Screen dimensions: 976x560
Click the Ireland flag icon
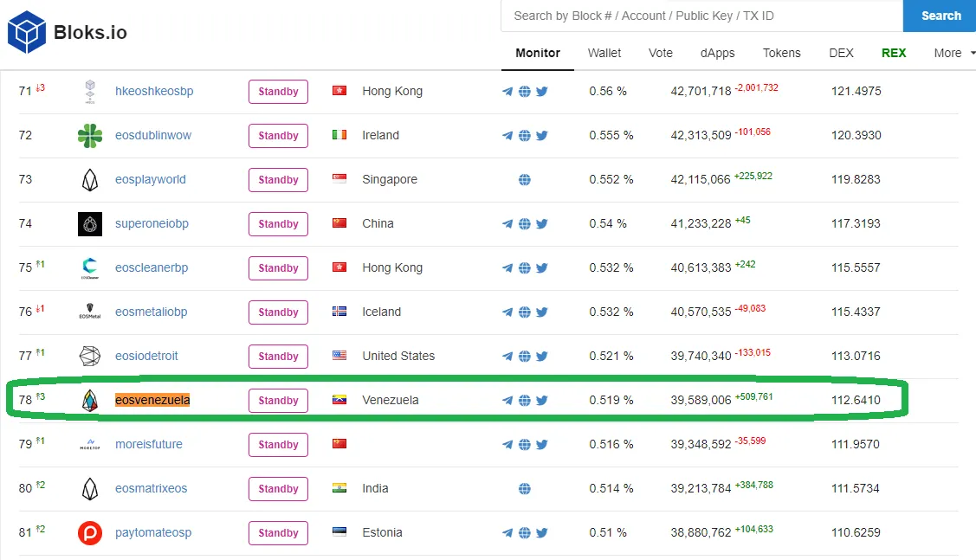click(339, 135)
